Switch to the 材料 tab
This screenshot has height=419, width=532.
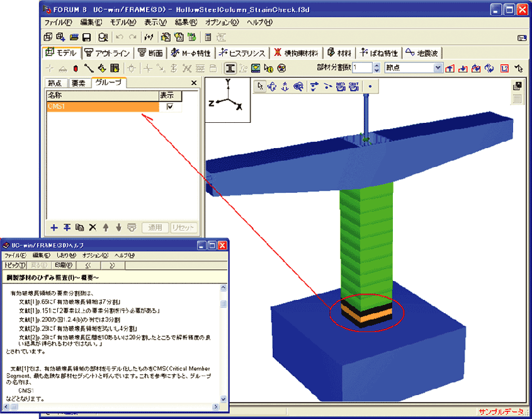(x=339, y=53)
